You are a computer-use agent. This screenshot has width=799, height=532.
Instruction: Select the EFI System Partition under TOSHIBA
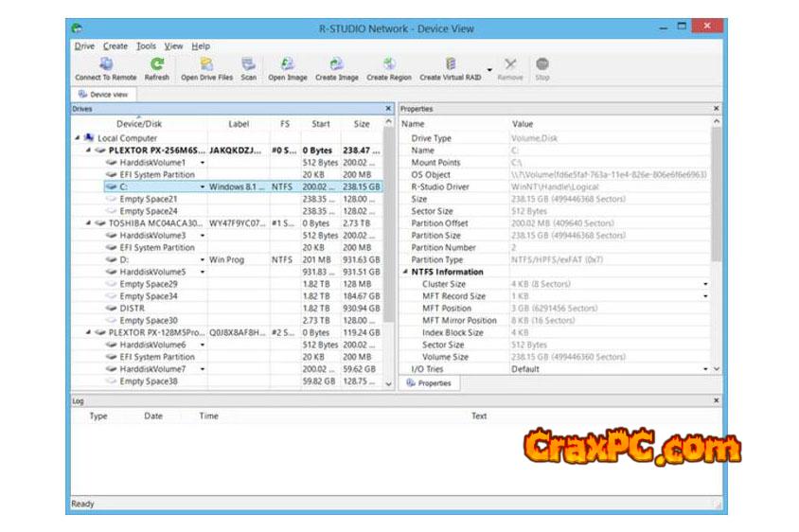[x=157, y=248]
